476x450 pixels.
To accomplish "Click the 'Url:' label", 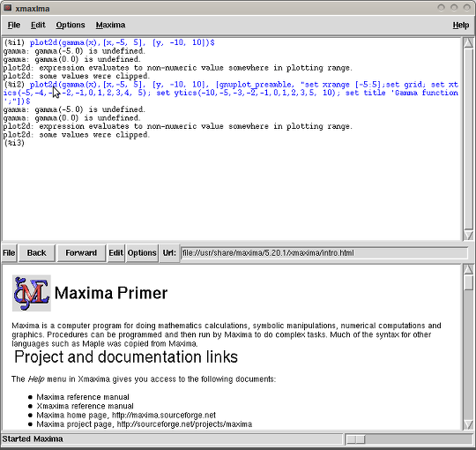I will [x=169, y=253].
